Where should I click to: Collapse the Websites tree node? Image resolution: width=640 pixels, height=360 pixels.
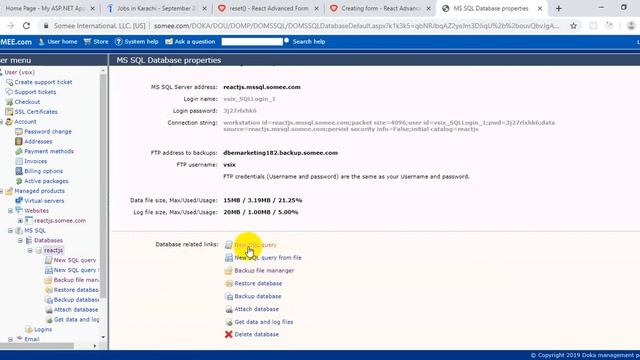[x=11, y=211]
